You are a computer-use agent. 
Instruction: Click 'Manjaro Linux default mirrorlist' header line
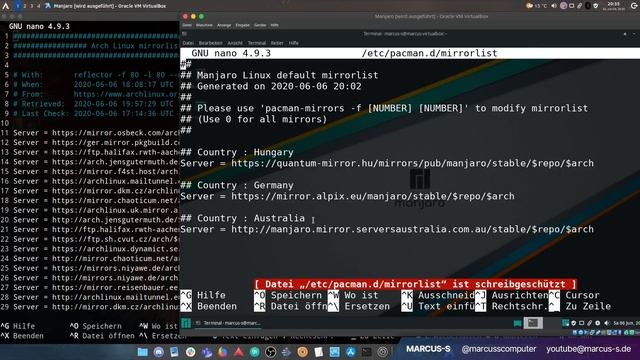point(280,75)
